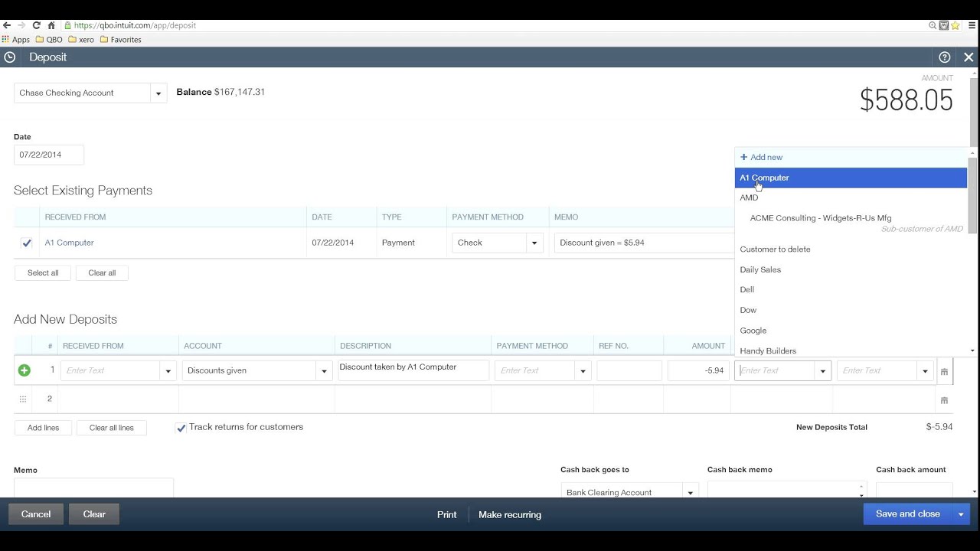
Task: Click the Select all button
Action: (x=43, y=272)
